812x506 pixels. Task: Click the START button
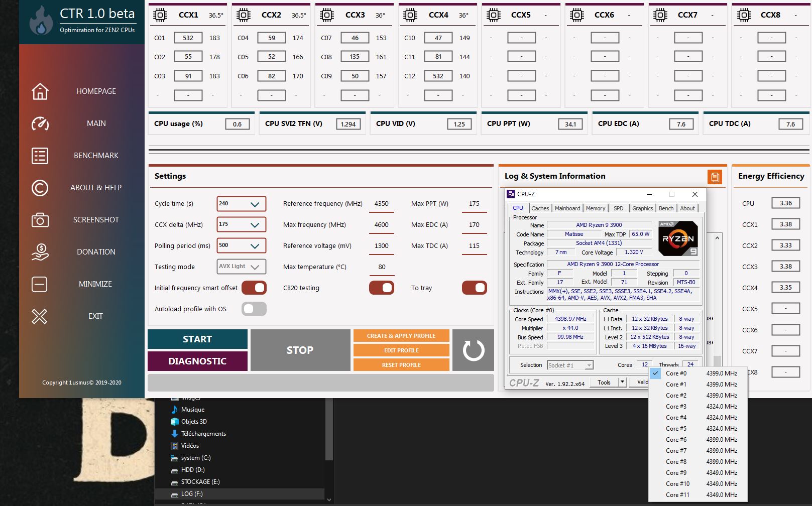(x=197, y=339)
